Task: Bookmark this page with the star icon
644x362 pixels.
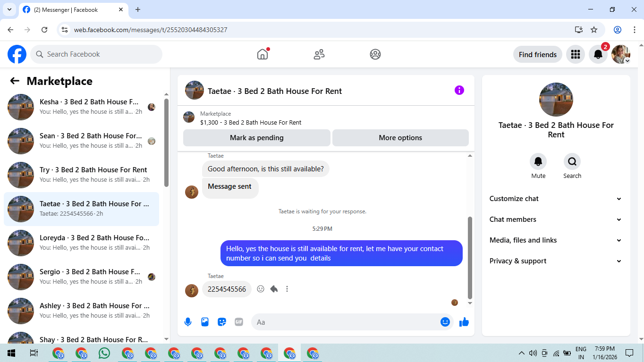Action: [x=594, y=30]
